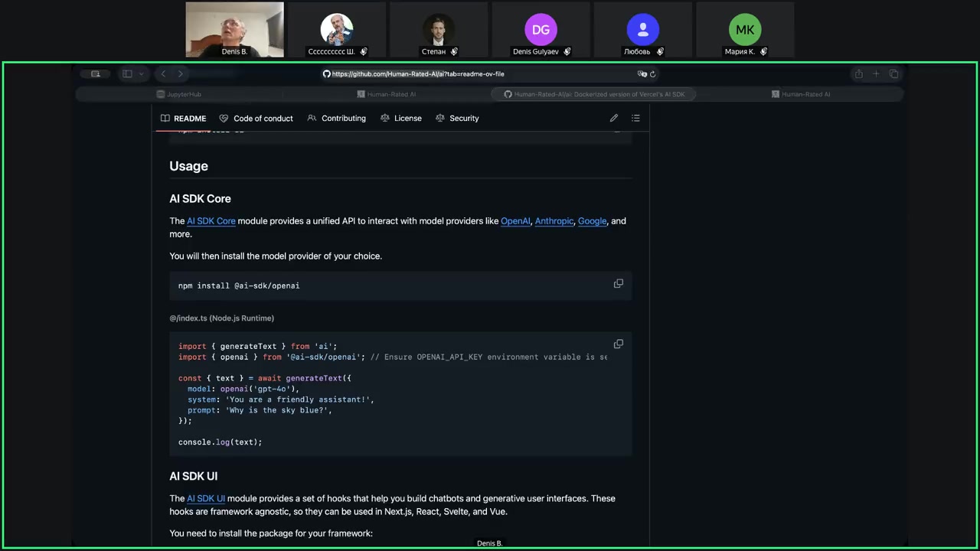The image size is (980, 551).
Task: Copy the index.ts code snippet
Action: 618,344
